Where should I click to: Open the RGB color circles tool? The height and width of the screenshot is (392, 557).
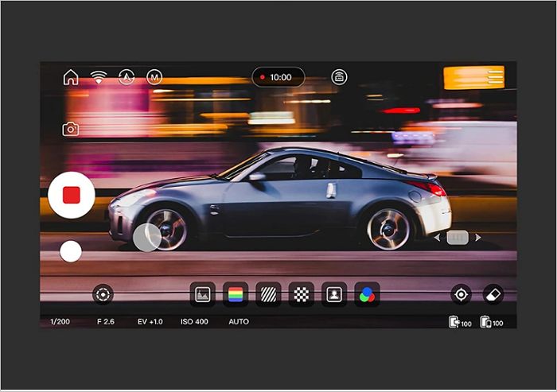367,294
